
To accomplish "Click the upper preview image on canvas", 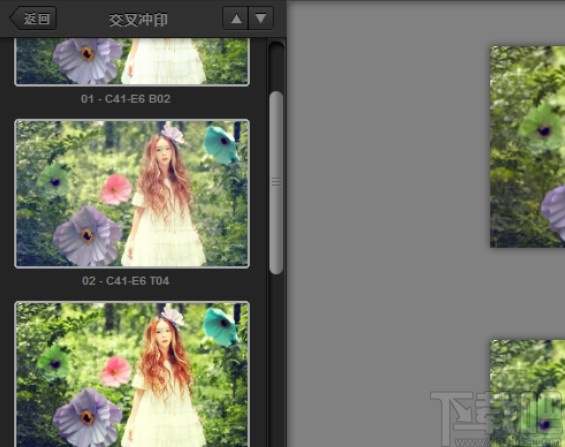I will pos(528,147).
